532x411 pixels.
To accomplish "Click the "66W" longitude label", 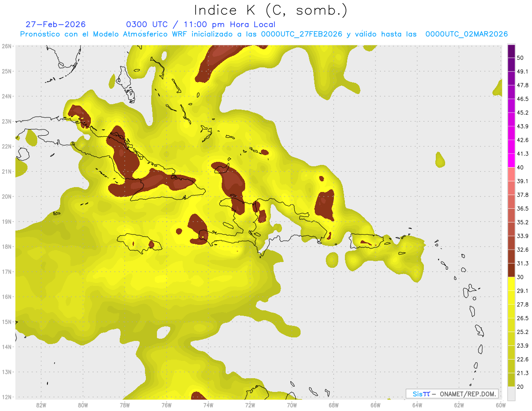I will [x=375, y=405].
